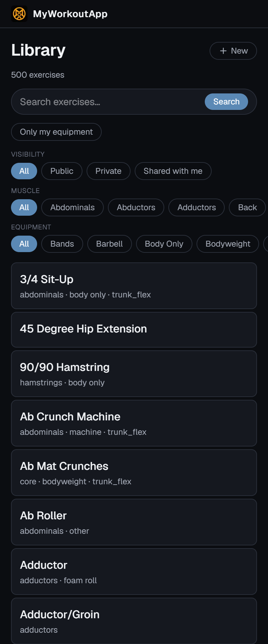The image size is (268, 644).
Task: Open the 45 Degree Hip Extension card
Action: click(x=134, y=330)
